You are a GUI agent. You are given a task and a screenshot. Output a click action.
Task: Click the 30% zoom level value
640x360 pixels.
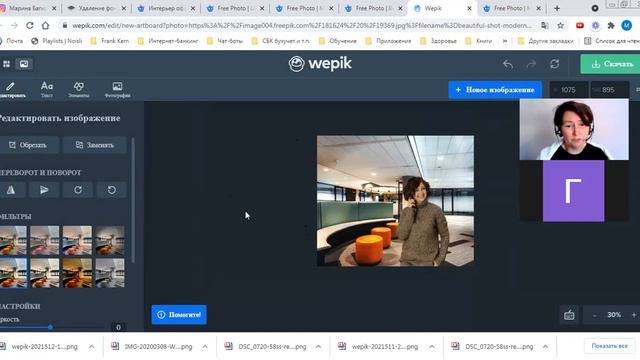[614, 315]
